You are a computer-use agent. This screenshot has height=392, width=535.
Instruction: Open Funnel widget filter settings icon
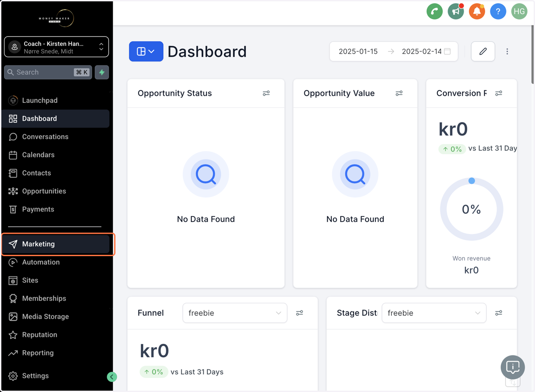pos(300,313)
